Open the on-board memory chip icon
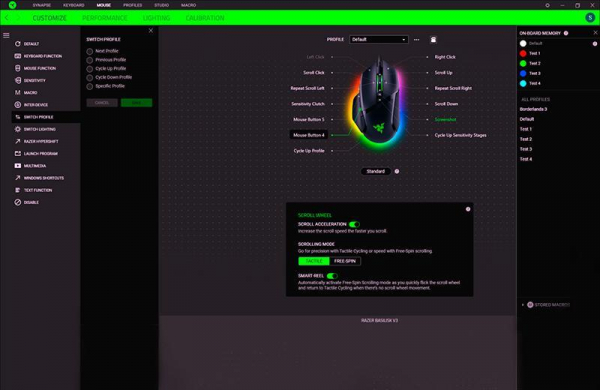The width and height of the screenshot is (600, 390). click(x=433, y=39)
